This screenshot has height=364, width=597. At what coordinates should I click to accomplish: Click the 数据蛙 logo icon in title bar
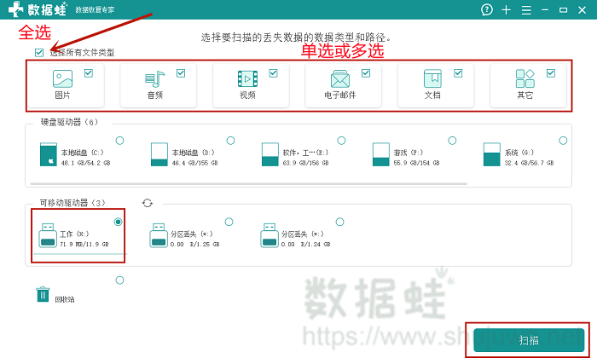pyautogui.click(x=15, y=9)
